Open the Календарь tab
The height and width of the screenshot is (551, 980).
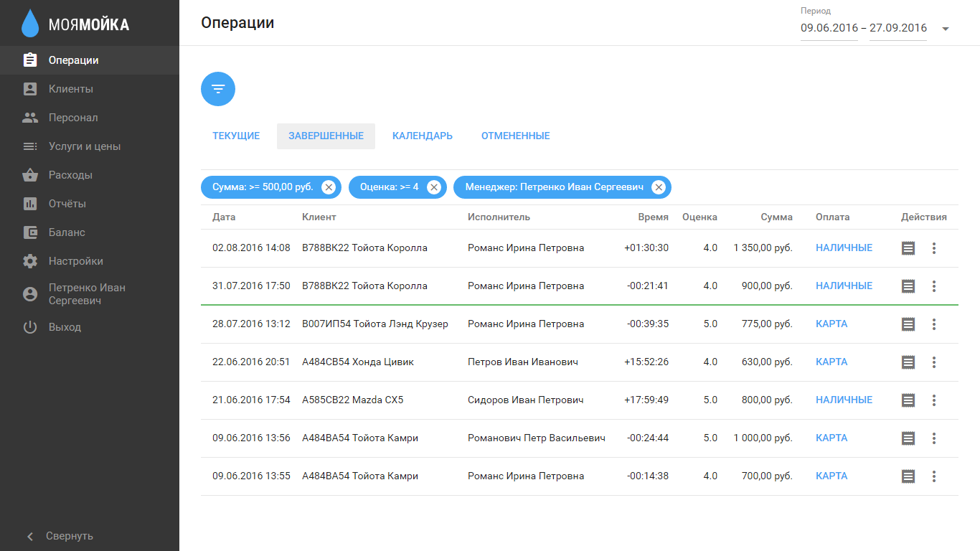click(422, 136)
